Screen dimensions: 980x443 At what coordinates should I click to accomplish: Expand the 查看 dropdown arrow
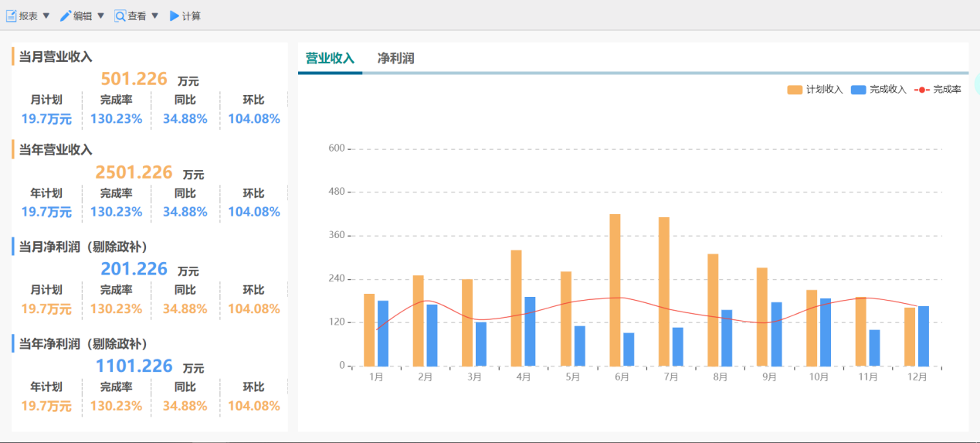coord(154,15)
